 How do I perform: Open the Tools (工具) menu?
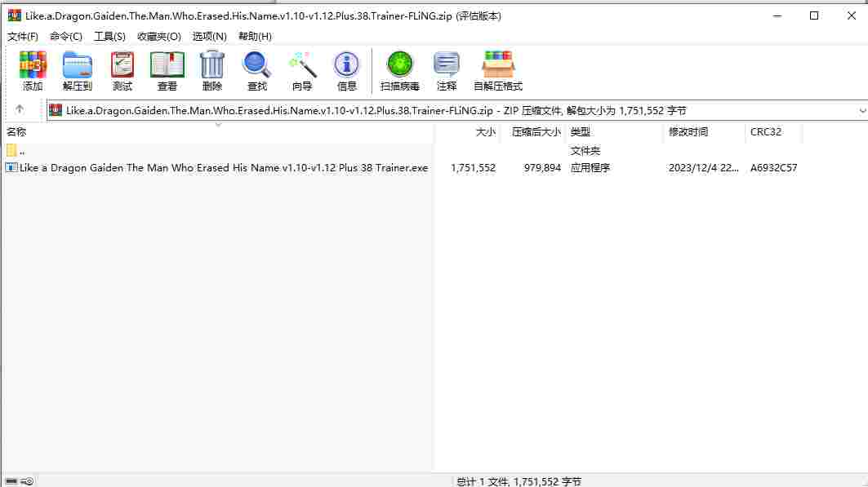point(109,37)
